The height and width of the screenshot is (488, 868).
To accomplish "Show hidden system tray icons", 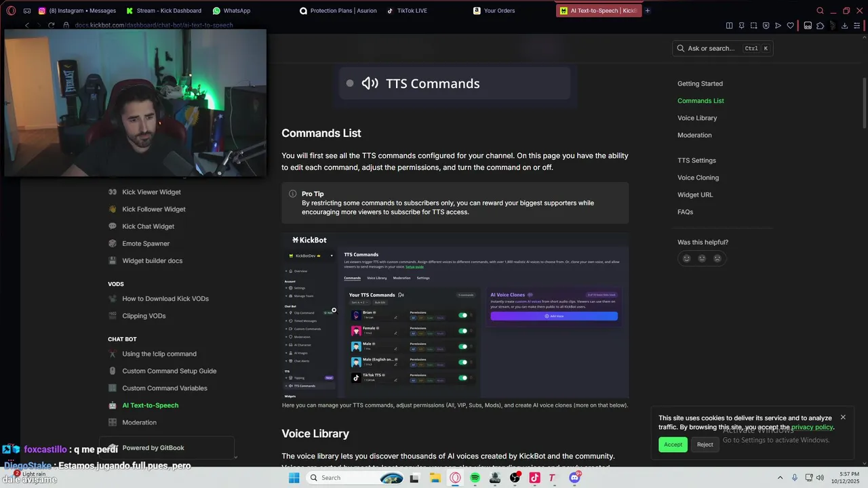I will [780, 478].
